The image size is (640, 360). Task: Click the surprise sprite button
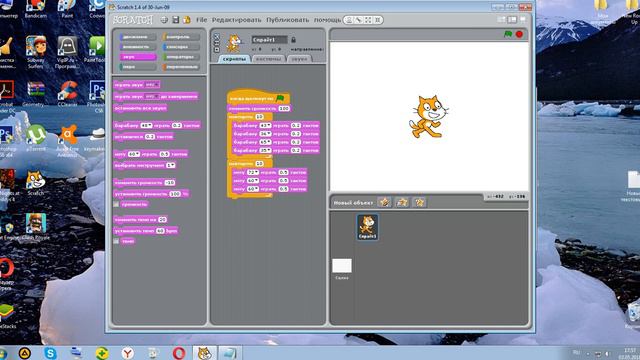point(419,202)
